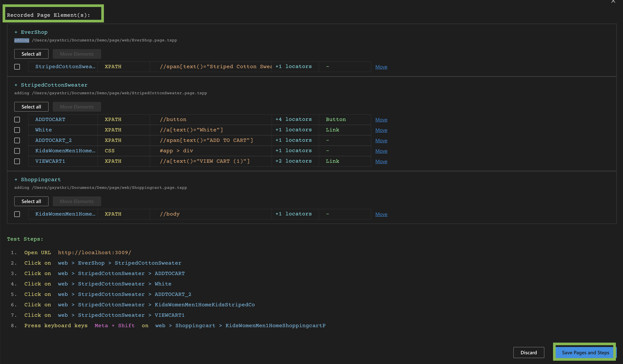Image resolution: width=623 pixels, height=364 pixels.
Task: Select the White element checkbox
Action: (17, 130)
